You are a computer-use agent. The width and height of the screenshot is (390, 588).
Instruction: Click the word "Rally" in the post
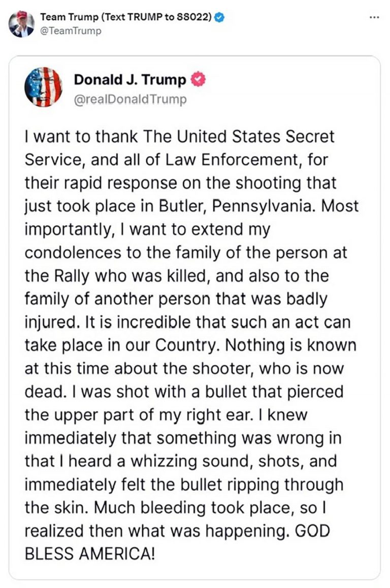[x=67, y=276]
